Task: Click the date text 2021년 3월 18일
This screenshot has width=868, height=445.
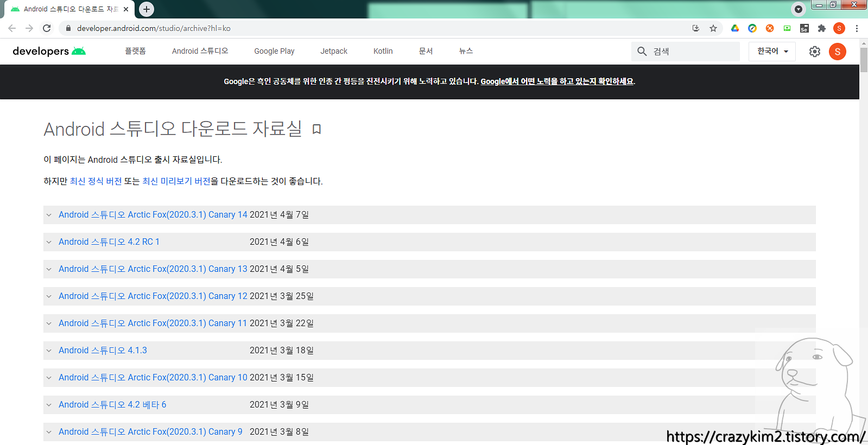Action: 282,351
